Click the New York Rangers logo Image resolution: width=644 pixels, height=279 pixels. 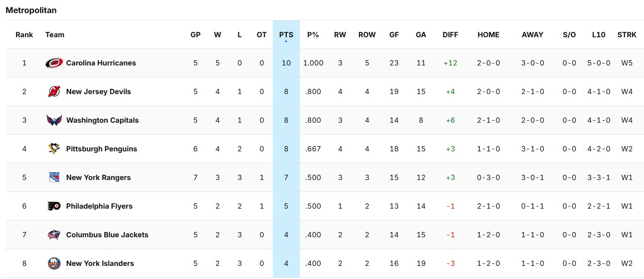[54, 178]
